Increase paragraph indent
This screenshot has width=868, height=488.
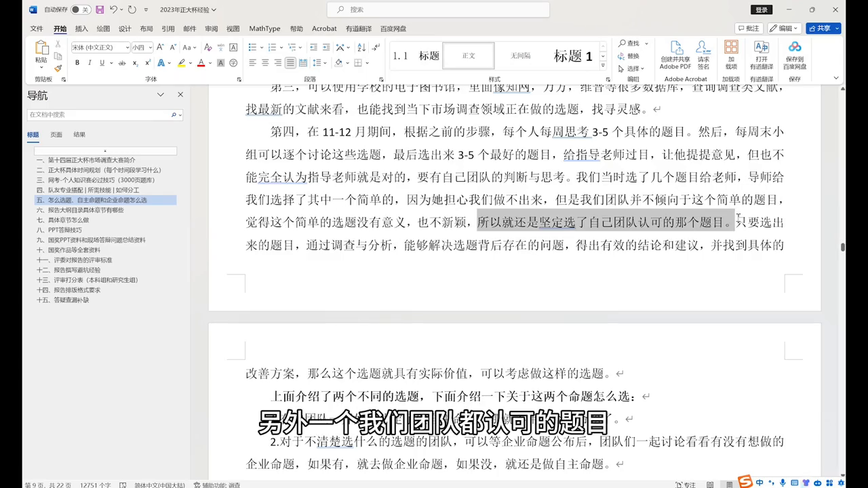tap(327, 47)
